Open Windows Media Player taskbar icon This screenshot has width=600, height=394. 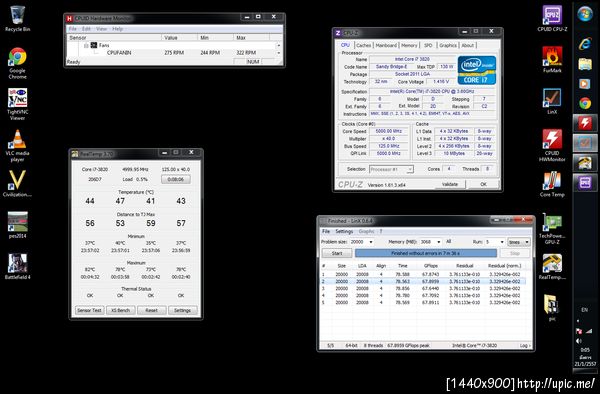(x=585, y=83)
